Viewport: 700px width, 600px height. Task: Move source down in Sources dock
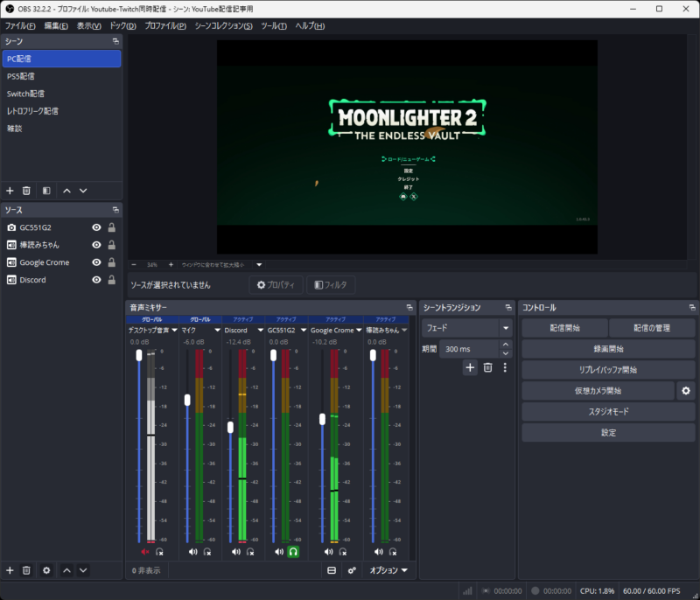(83, 570)
